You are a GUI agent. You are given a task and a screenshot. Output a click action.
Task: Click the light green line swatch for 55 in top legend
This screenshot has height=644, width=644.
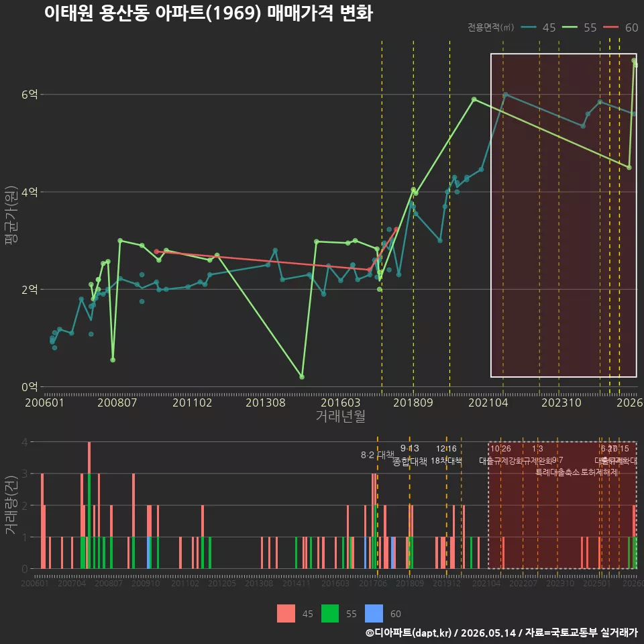(x=570, y=27)
